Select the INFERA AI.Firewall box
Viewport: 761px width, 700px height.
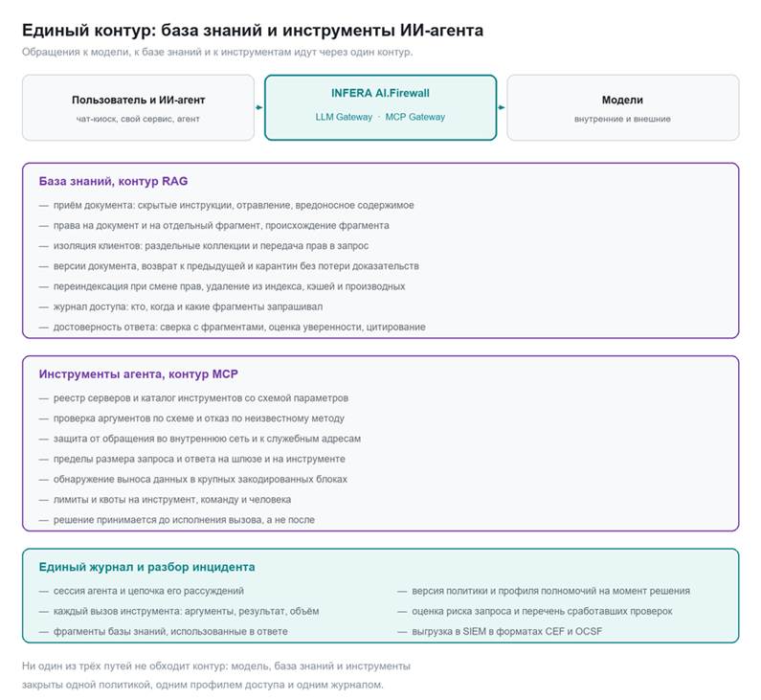click(381, 108)
